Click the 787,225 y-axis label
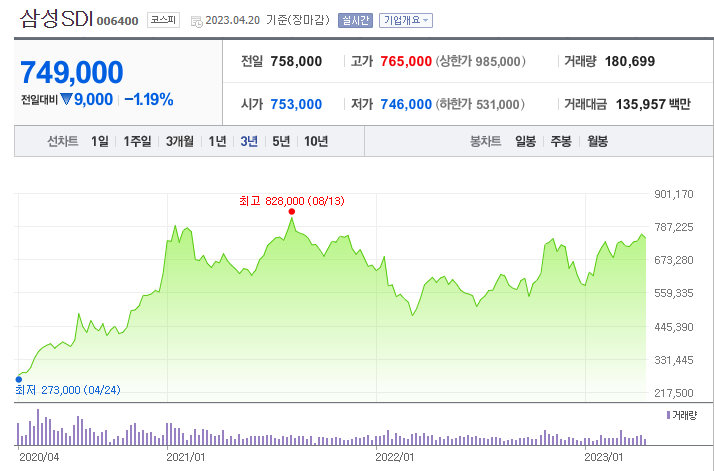 point(674,227)
